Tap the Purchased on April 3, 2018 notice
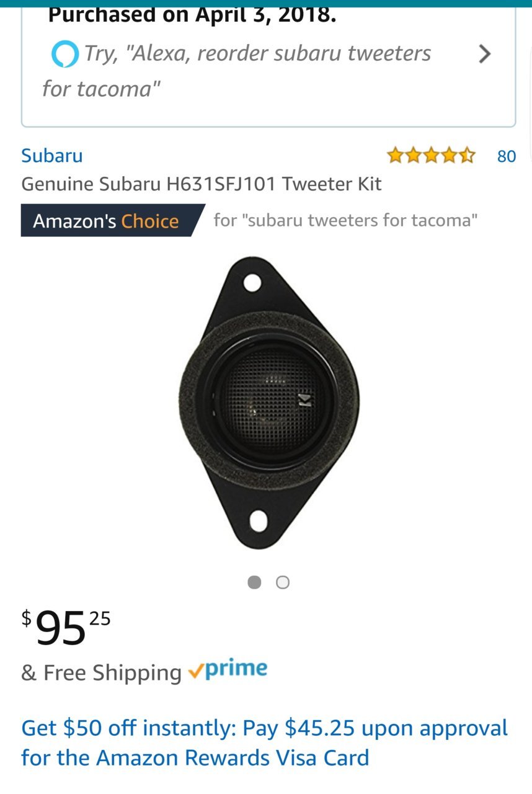This screenshot has width=532, height=794. [x=192, y=14]
